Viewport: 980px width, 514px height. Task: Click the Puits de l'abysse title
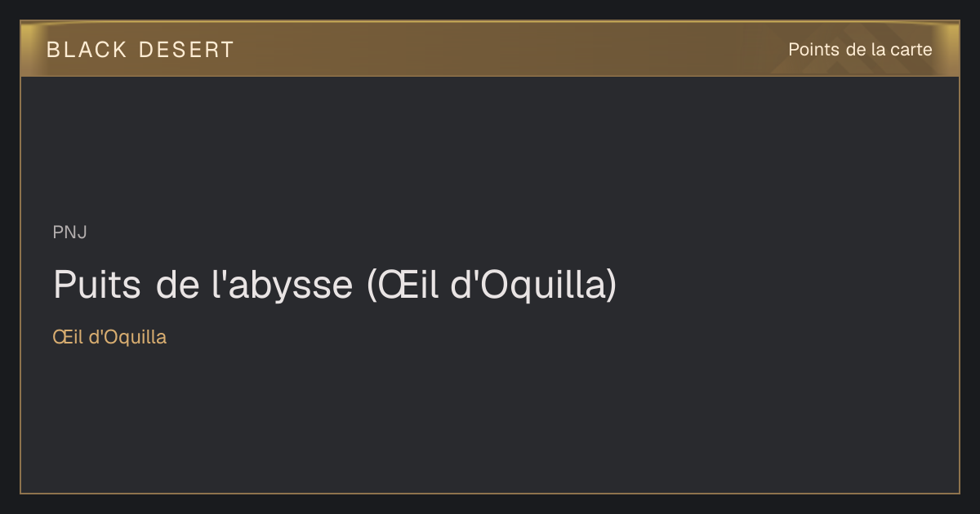click(335, 285)
